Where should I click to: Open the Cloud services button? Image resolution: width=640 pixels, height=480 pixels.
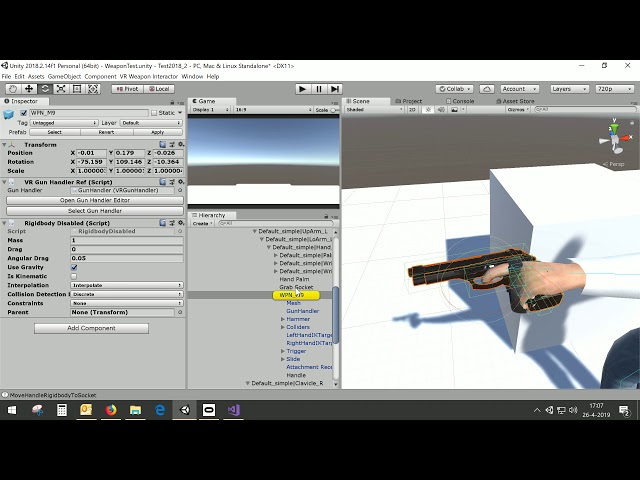click(487, 89)
